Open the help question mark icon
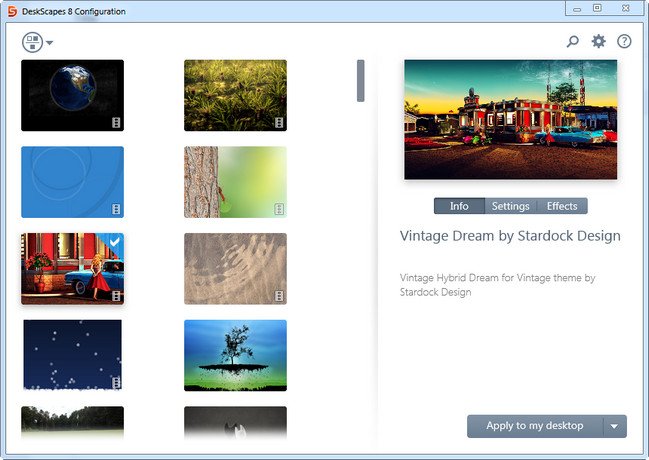Screen dimensions: 649x460 tap(624, 41)
